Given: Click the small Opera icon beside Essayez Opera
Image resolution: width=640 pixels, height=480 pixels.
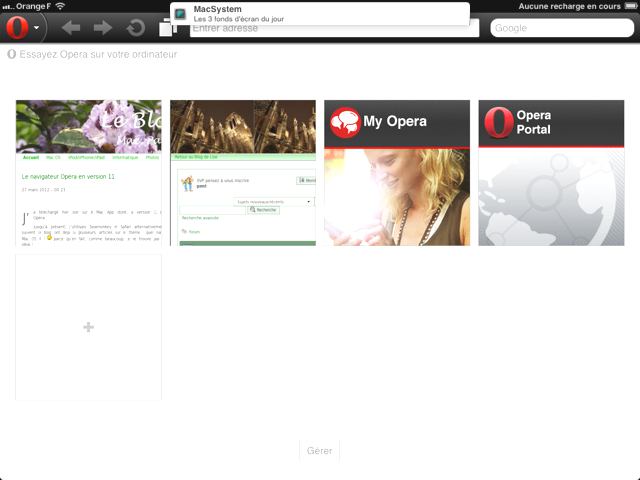Looking at the screenshot, I should pyautogui.click(x=12, y=54).
